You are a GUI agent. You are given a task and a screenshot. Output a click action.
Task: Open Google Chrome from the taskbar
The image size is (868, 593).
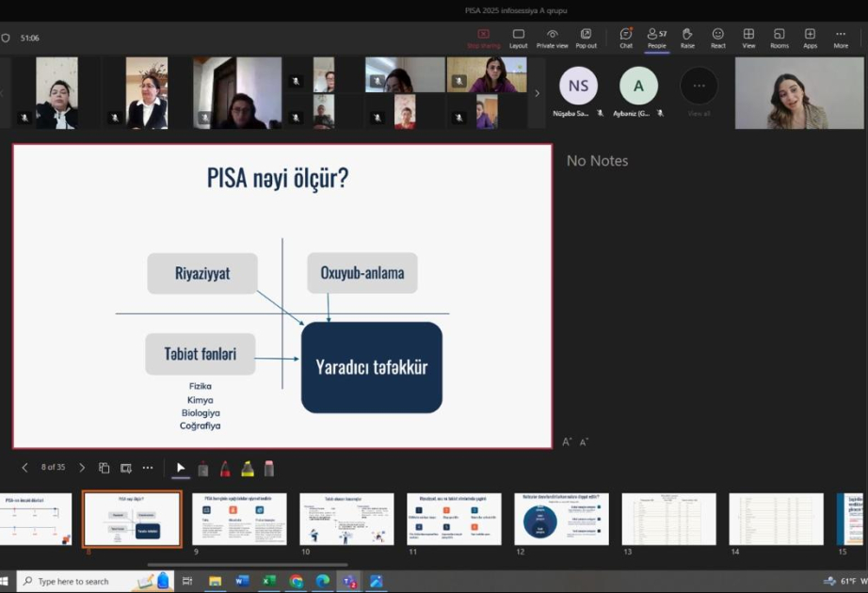(297, 582)
